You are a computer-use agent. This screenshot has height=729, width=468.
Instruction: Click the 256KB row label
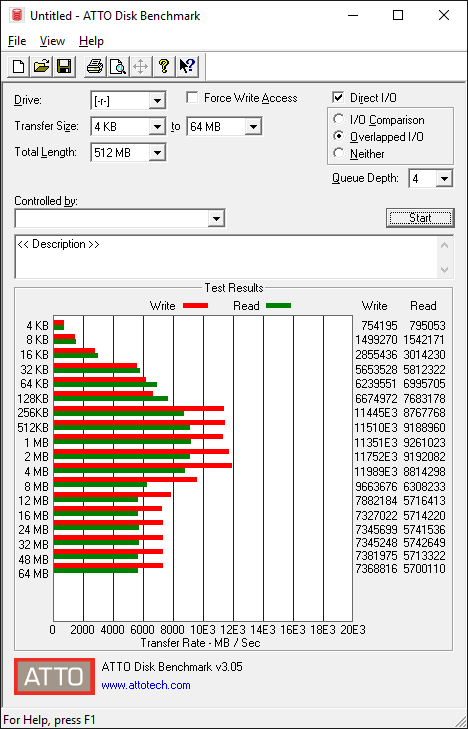(x=33, y=413)
